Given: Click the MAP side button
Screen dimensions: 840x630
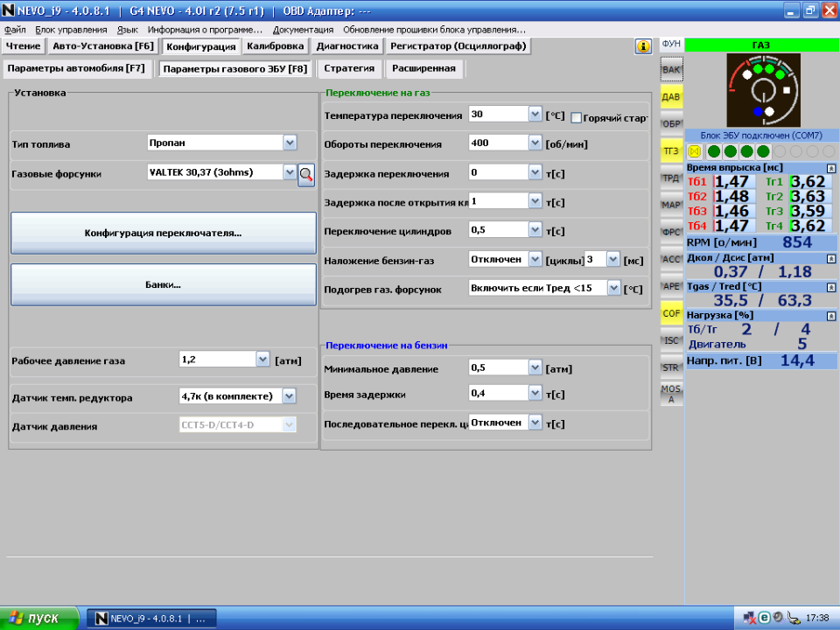Looking at the screenshot, I should [x=671, y=205].
